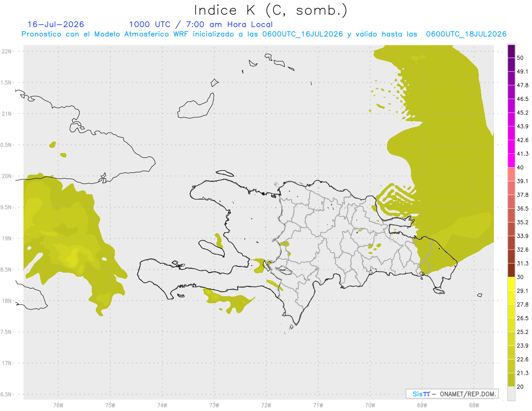Click '1000 UTC / 7:00 am Hora Local'
The height and width of the screenshot is (411, 532).
[201, 24]
